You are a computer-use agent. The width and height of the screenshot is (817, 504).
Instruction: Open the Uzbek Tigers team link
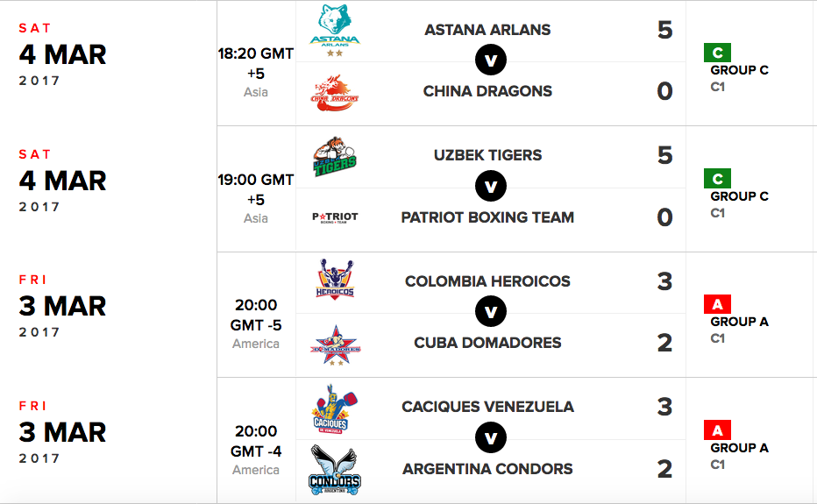click(x=487, y=155)
